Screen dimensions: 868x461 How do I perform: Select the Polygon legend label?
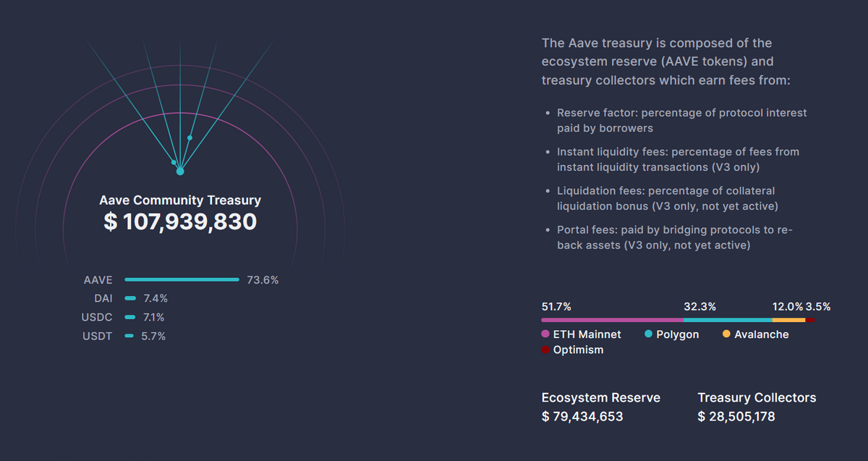[677, 334]
